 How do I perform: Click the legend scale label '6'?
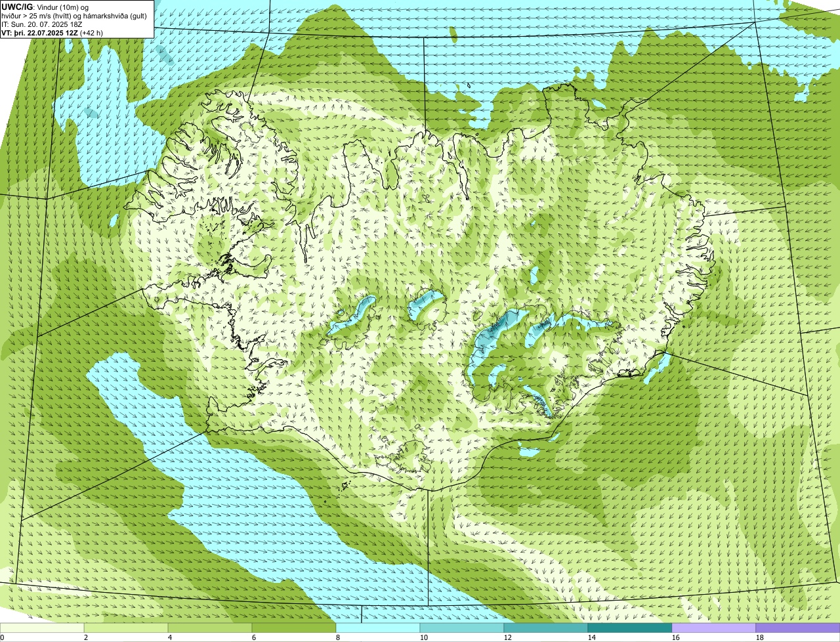coord(254,637)
